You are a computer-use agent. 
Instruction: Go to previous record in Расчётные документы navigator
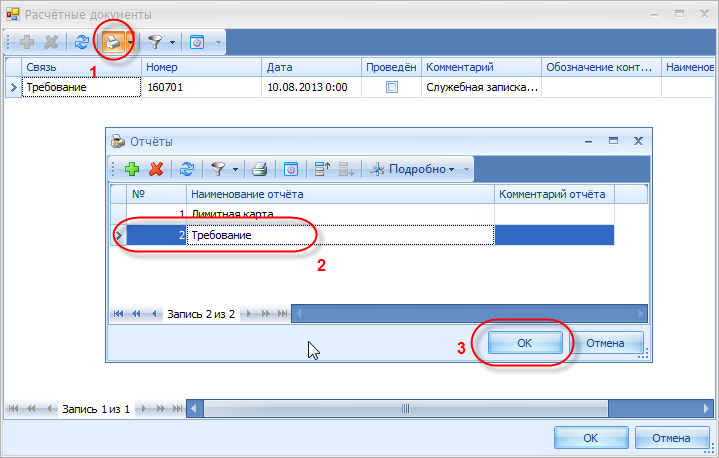coord(49,408)
